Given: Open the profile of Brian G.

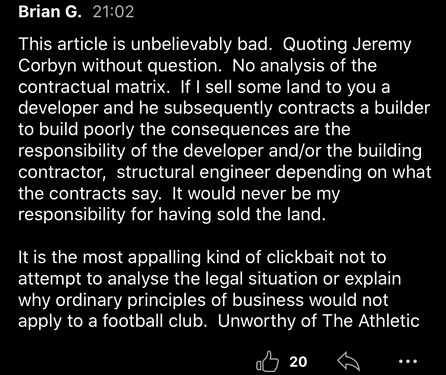Looking at the screenshot, I should click(x=50, y=12).
